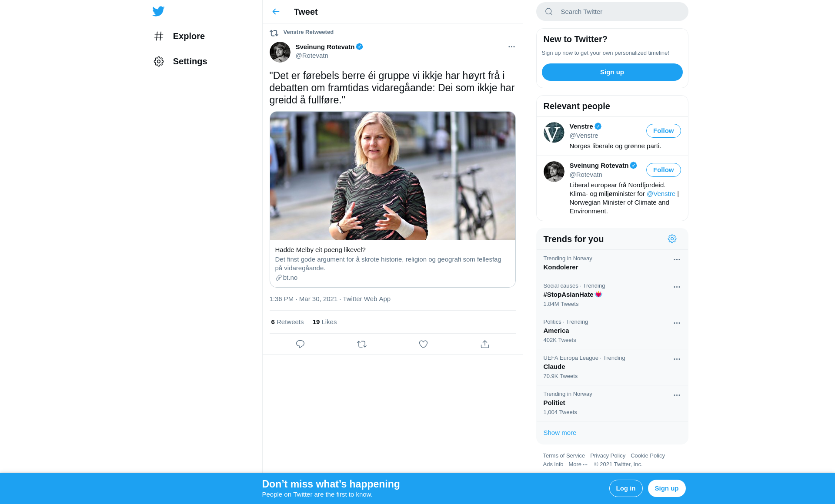Click the Twitter bird logo
Image resolution: width=835 pixels, height=504 pixels.
tap(158, 11)
